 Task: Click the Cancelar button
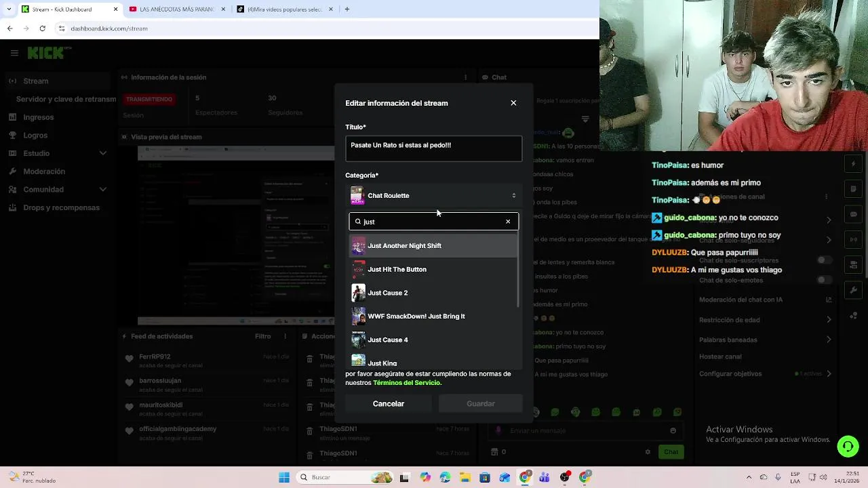[x=389, y=403]
